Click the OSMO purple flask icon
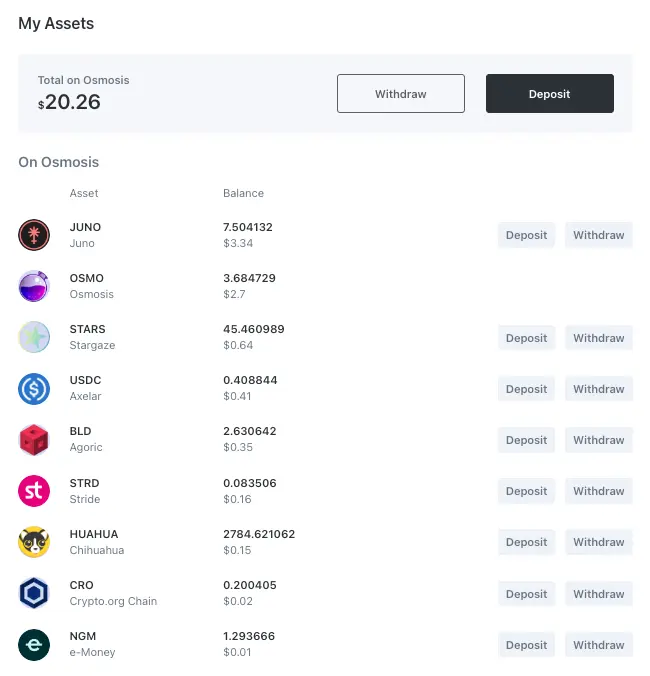Screen dimensions: 650x676 click(34, 286)
